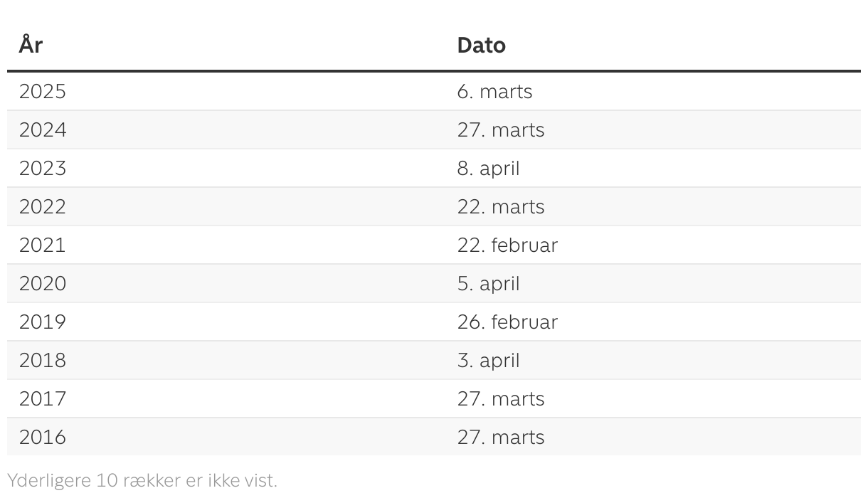868x498 pixels.
Task: Select the 2021 year cell
Action: click(x=42, y=245)
